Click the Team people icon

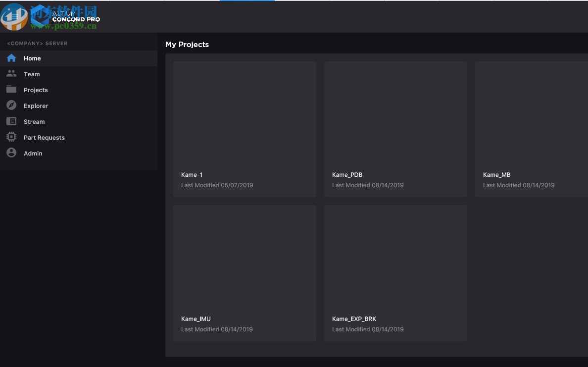point(11,74)
